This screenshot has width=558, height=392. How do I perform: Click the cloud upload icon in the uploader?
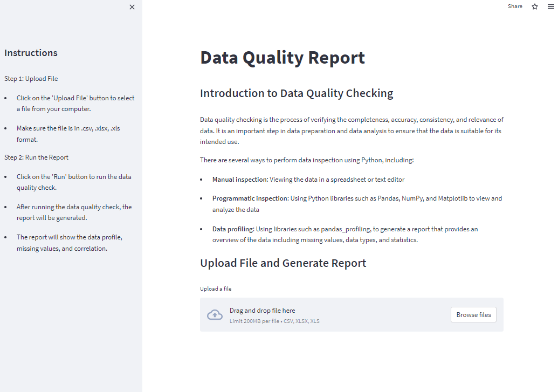[215, 315]
